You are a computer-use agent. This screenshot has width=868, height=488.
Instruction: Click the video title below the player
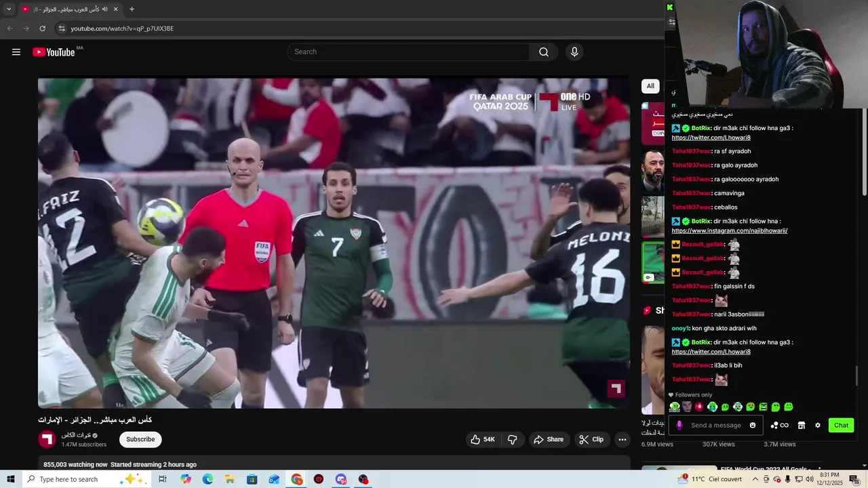(x=95, y=420)
